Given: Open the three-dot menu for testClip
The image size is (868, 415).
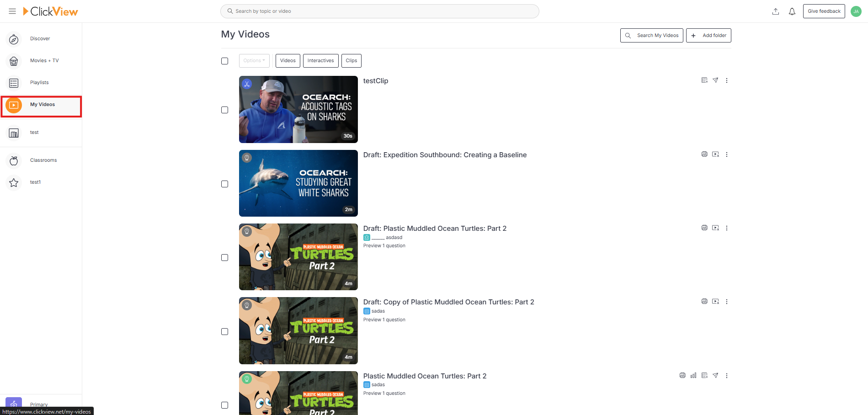Looking at the screenshot, I should pyautogui.click(x=727, y=80).
